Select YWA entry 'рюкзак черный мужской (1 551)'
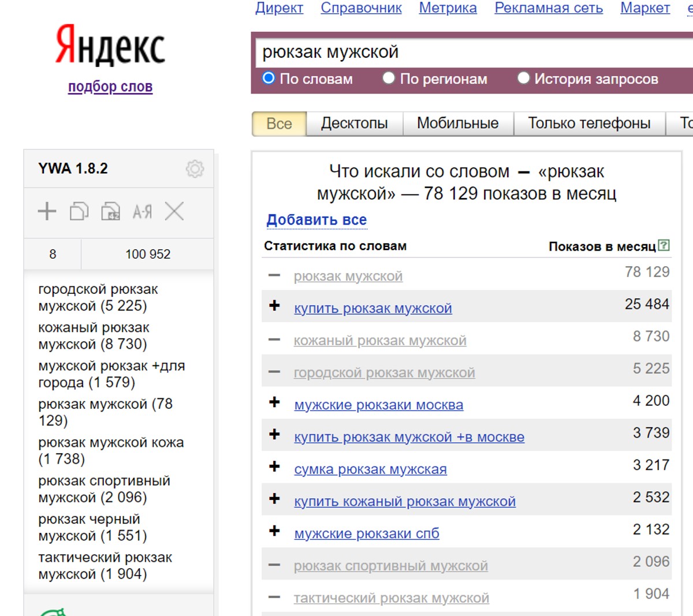Image resolution: width=693 pixels, height=616 pixels. [x=92, y=528]
